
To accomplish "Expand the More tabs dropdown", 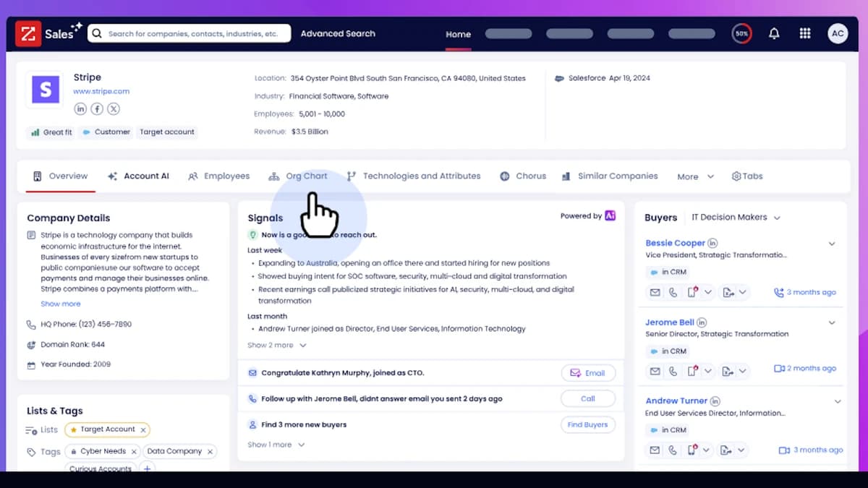I will tap(695, 176).
